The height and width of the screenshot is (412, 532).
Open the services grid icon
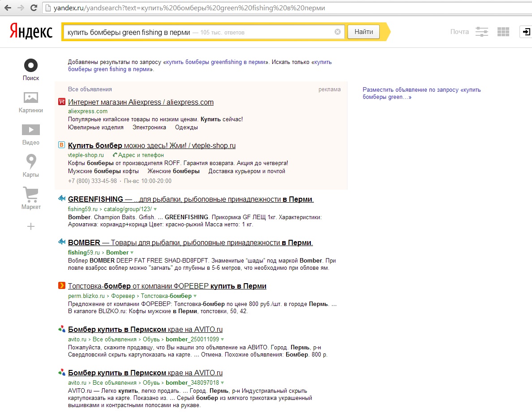pos(503,32)
